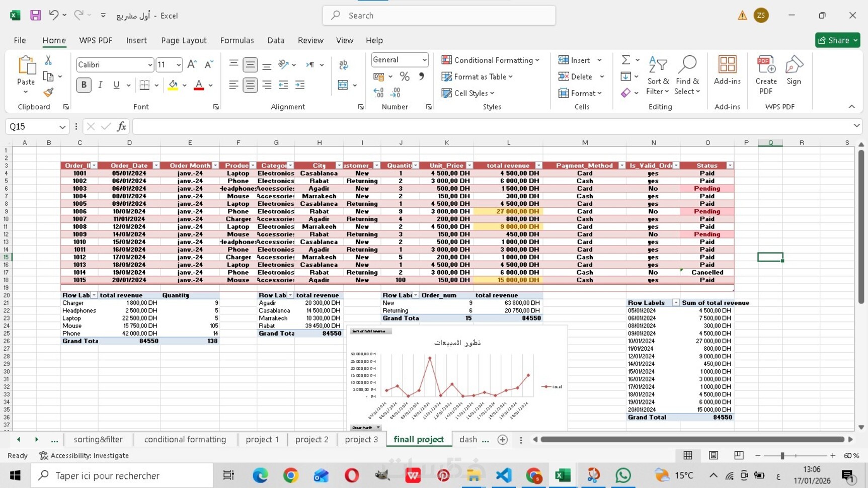Click the Sign icon in WPS PDF
868x488 pixels.
[x=794, y=70]
